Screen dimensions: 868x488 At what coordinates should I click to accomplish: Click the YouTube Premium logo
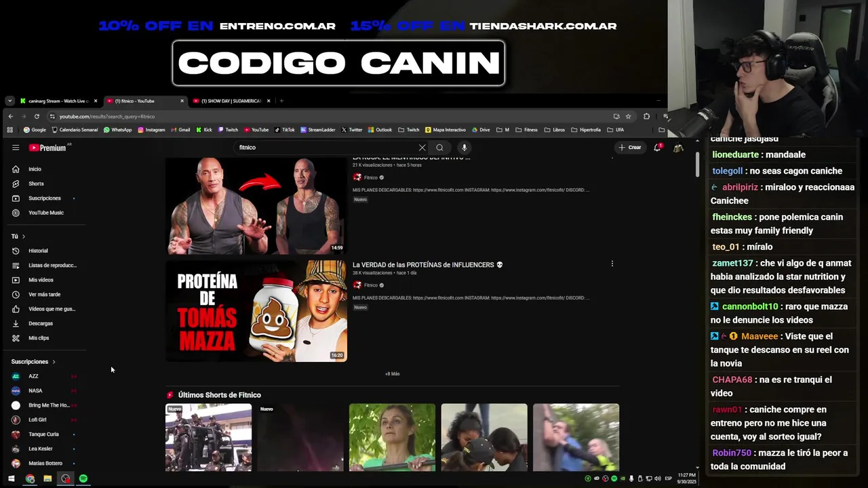coord(47,148)
